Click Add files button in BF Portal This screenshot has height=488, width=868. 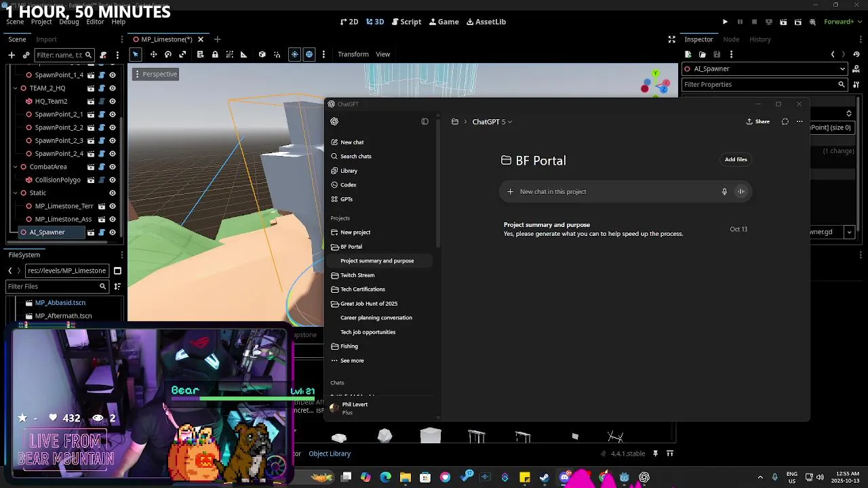point(736,160)
